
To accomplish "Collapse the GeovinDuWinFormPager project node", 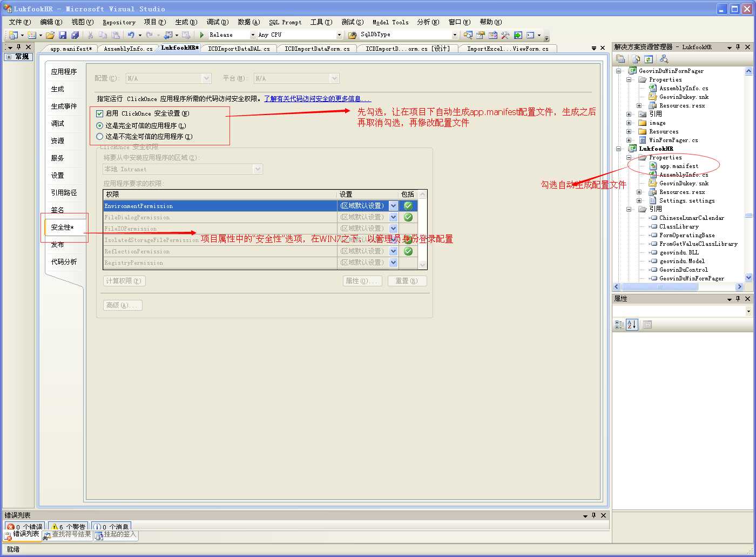I will [x=618, y=71].
